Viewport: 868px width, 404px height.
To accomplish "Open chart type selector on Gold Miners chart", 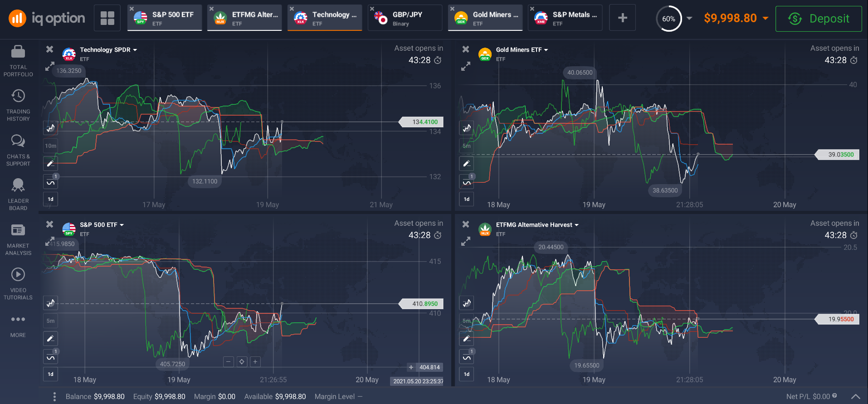I will [467, 128].
